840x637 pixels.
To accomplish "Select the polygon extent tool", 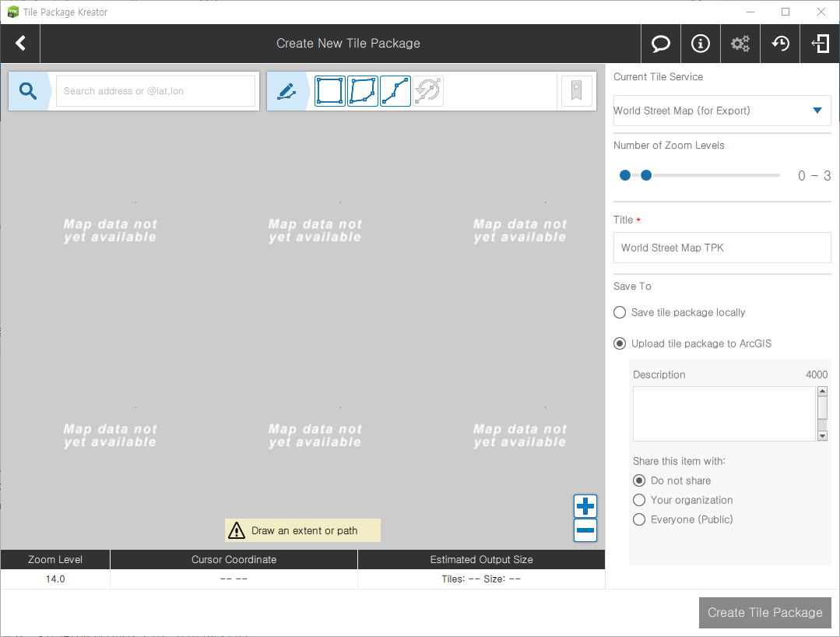I will tap(363, 91).
